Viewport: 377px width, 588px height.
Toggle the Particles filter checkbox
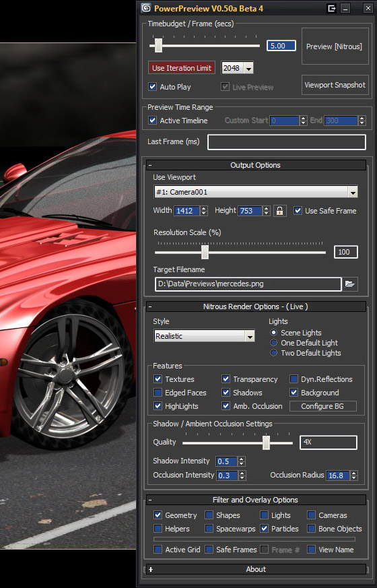click(264, 529)
